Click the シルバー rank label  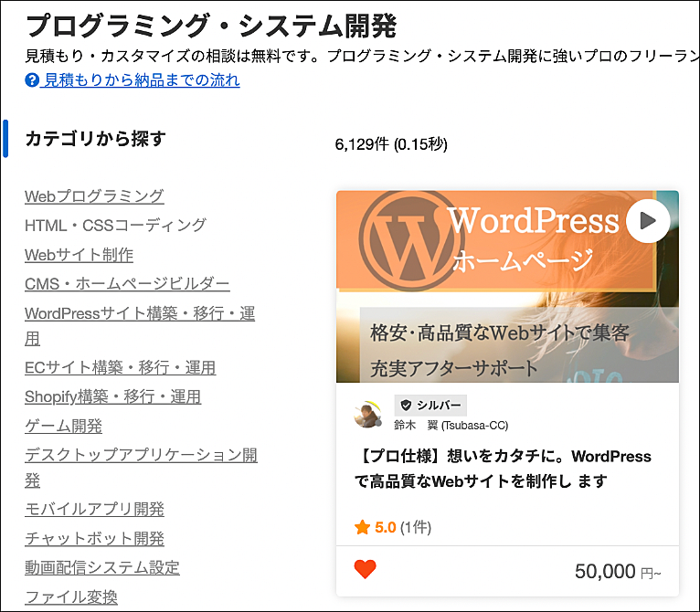pos(439,405)
